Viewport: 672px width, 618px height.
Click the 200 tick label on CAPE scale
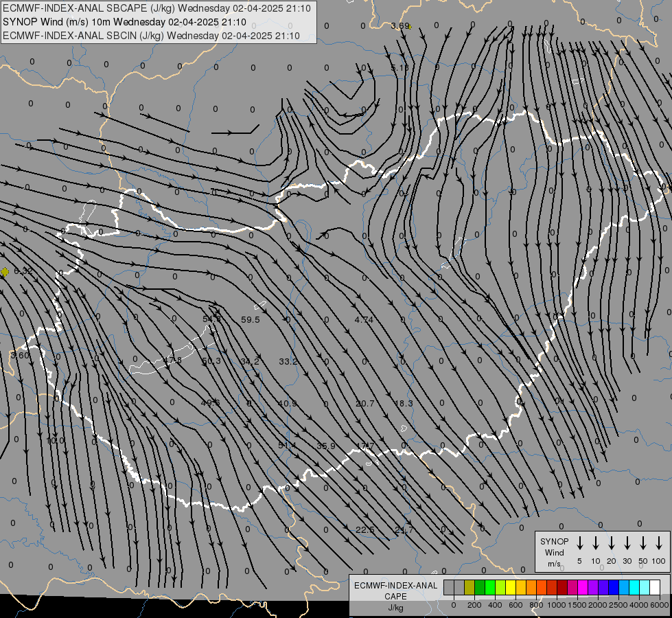click(474, 605)
